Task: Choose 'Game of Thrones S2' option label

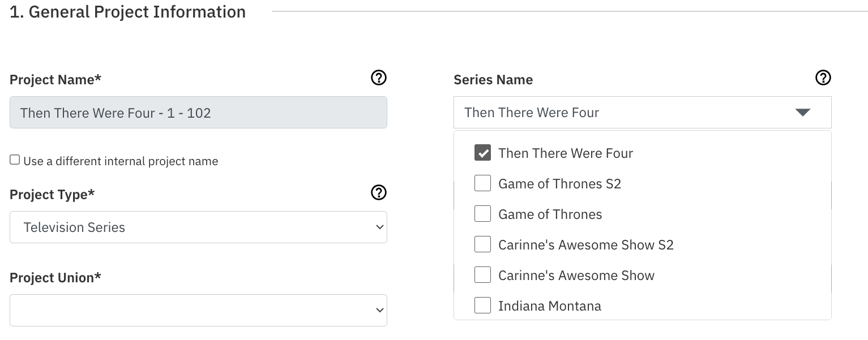Action: pos(559,184)
